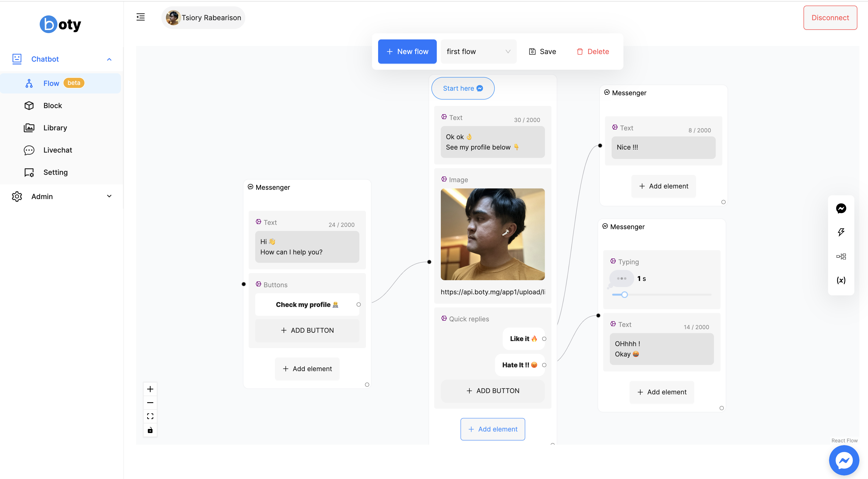Zoom out the flow canvas
This screenshot has width=868, height=479.
coord(150,403)
